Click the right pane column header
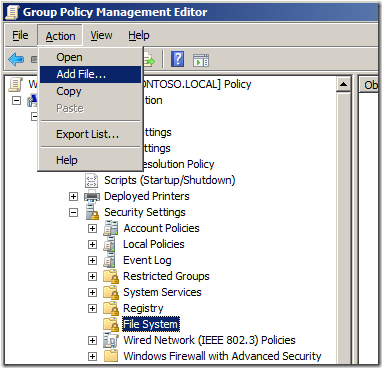This screenshot has height=368, width=382. [369, 85]
